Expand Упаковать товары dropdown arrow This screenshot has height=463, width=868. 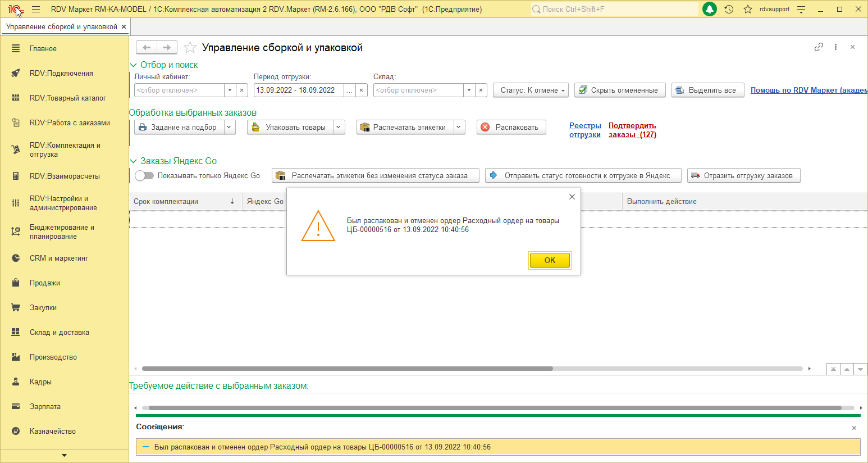(339, 128)
